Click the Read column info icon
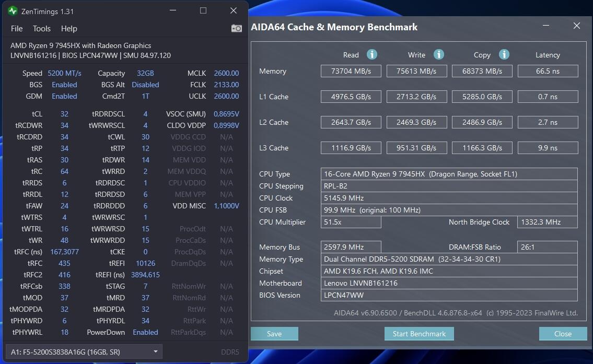Viewport: 593px width, 364px height. pyautogui.click(x=372, y=54)
